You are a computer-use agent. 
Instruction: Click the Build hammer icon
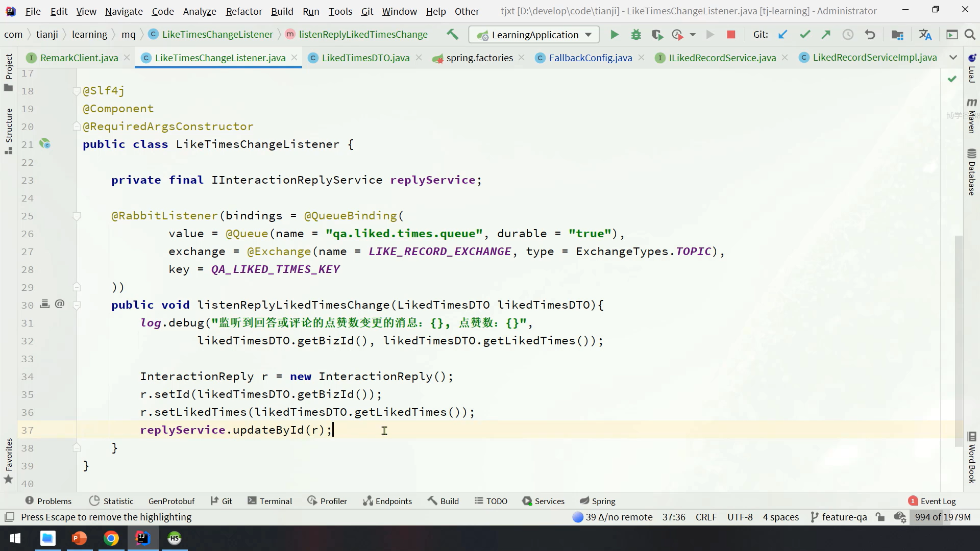[452, 34]
